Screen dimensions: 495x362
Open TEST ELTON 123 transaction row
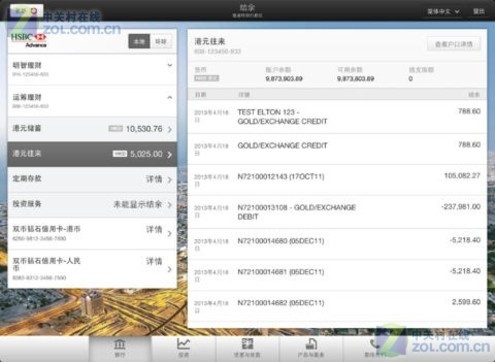pos(337,117)
